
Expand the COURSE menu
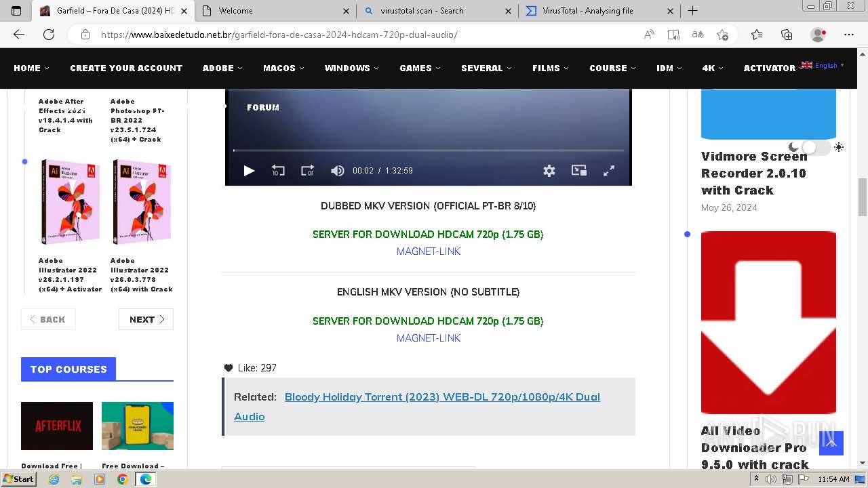point(612,68)
